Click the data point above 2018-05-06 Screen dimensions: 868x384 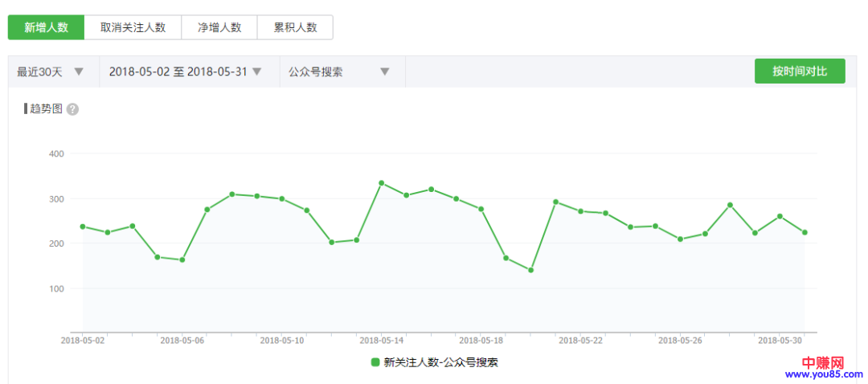[182, 259]
